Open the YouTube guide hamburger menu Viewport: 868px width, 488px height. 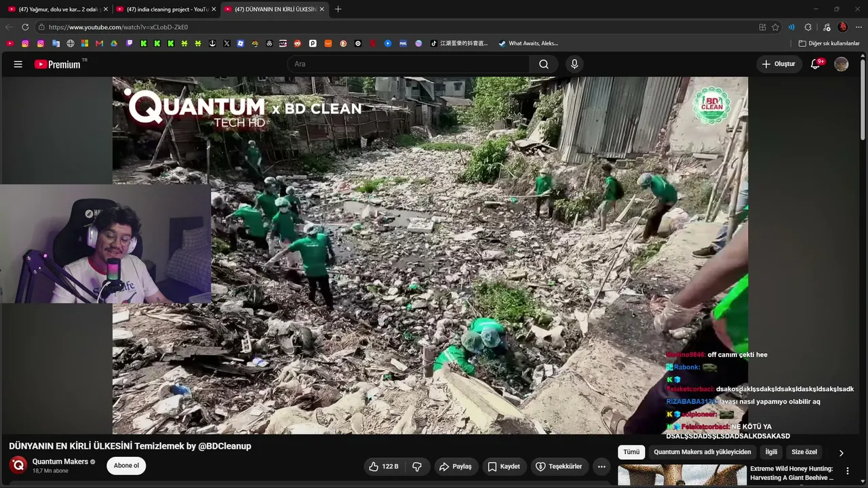coord(18,64)
